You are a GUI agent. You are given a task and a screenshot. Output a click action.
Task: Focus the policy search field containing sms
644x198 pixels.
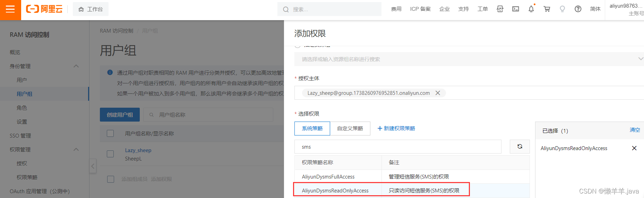[398, 147]
